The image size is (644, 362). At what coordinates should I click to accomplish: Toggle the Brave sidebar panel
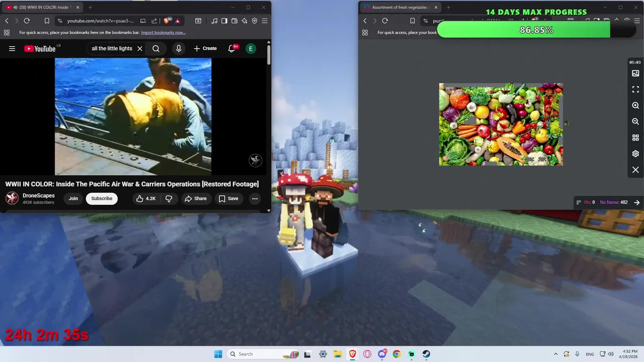224,21
